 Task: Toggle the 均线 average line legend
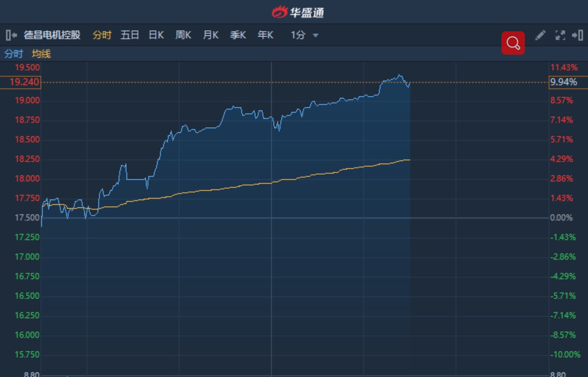pos(41,54)
